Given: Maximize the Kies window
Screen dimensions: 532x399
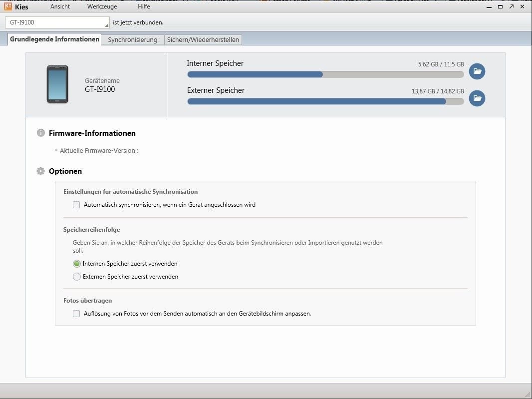Looking at the screenshot, I should 500,7.
